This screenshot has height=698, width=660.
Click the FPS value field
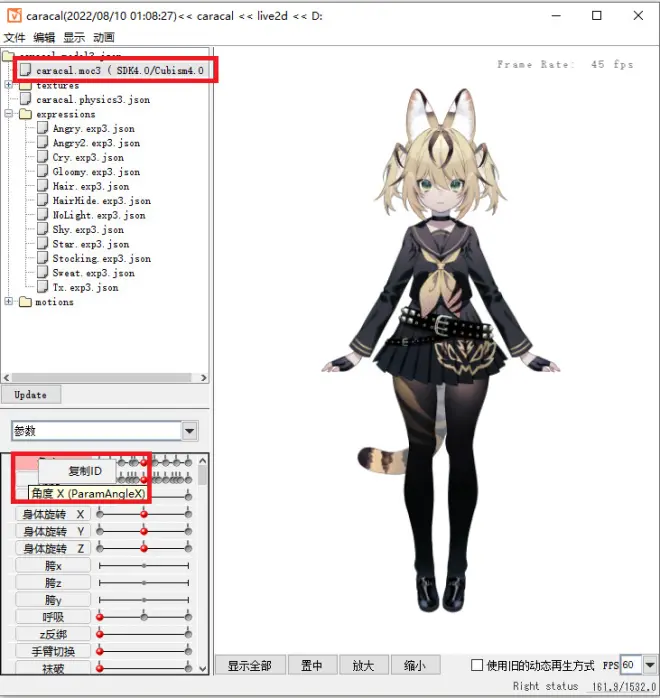[631, 665]
